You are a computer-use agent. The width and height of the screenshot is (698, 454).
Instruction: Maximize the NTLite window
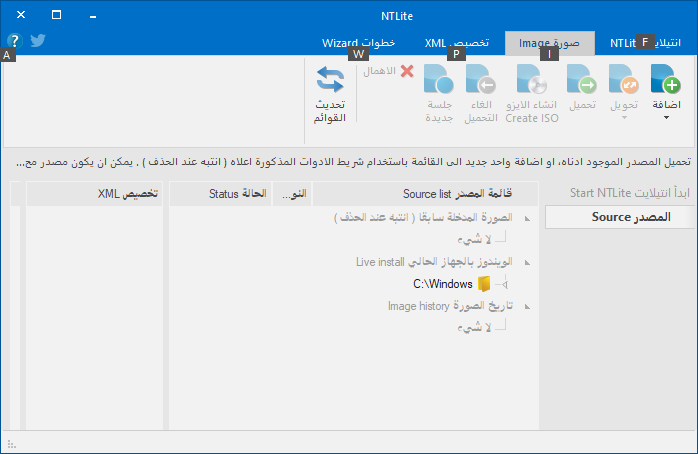(57, 15)
